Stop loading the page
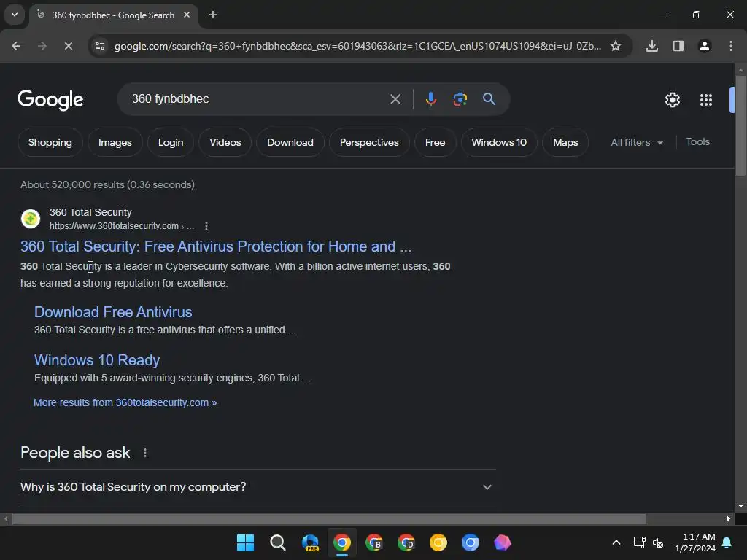This screenshot has width=747, height=560. point(68,46)
